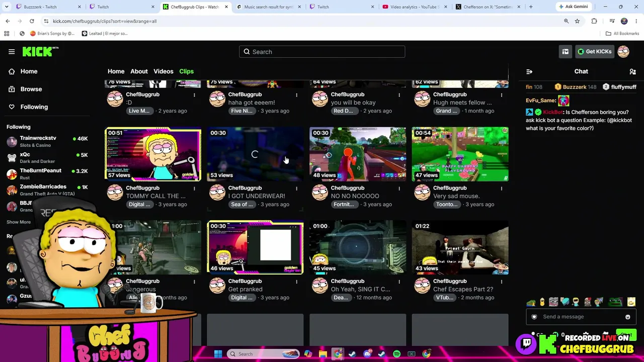Switch to Video analytics YouTube browser tab
The height and width of the screenshot is (362, 644).
[x=414, y=7]
